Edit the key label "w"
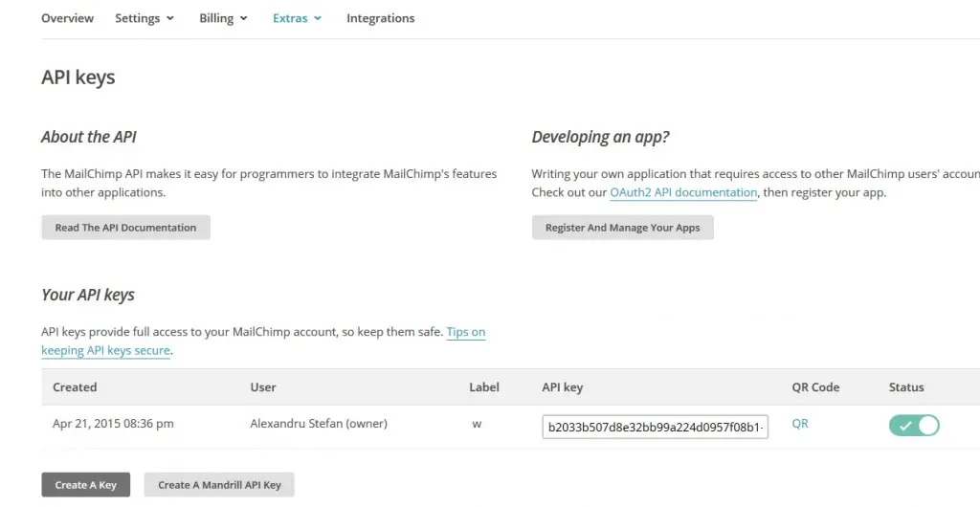The height and width of the screenshot is (507, 980). (477, 424)
